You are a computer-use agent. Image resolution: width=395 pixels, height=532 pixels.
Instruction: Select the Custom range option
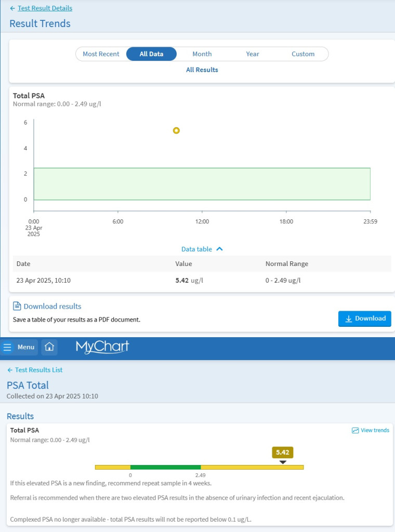coord(303,54)
